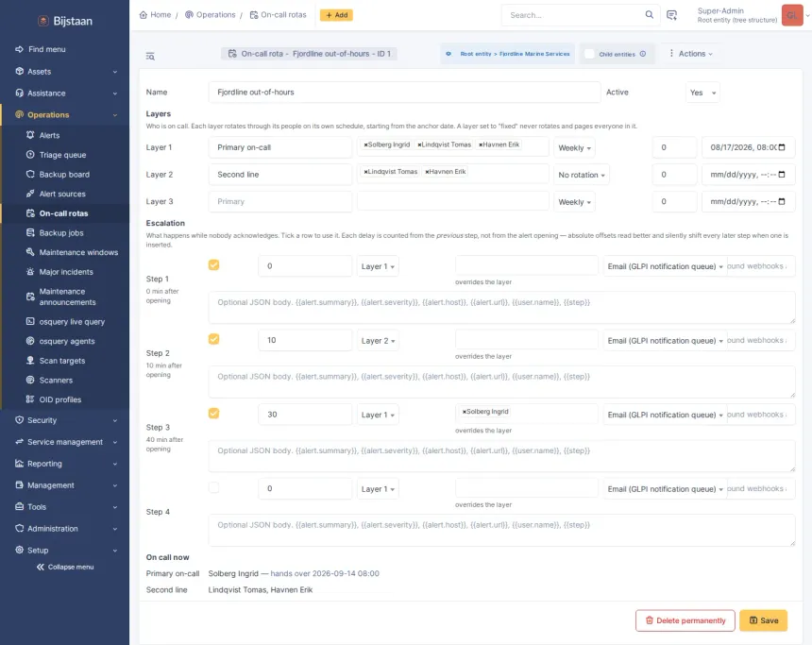Click the Step 3 delay minutes field

point(305,415)
